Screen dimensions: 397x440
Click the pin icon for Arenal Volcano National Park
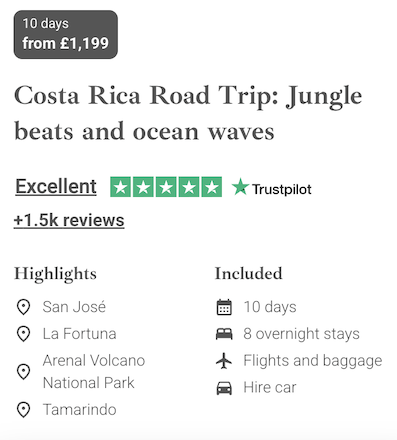point(23,371)
